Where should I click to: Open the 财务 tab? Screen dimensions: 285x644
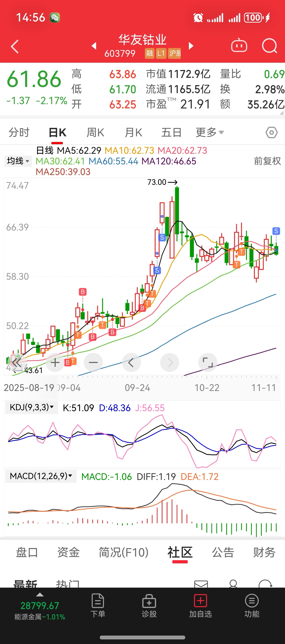[x=264, y=552]
